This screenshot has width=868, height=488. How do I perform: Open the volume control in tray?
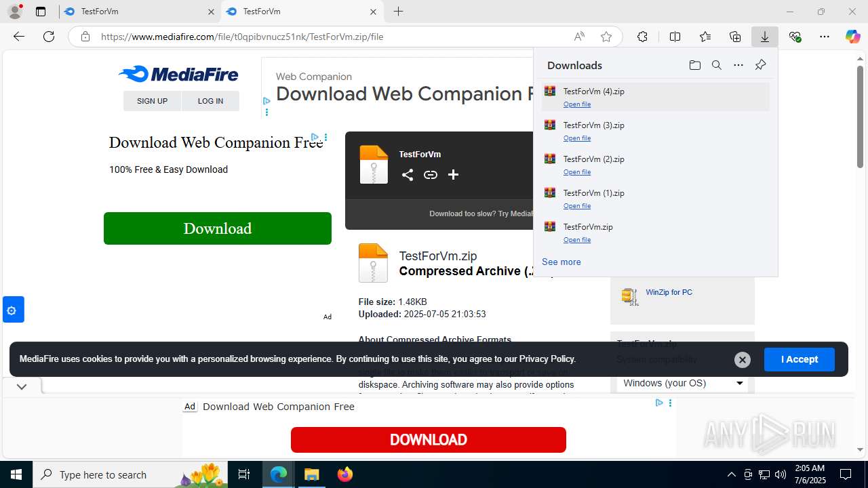tap(781, 474)
